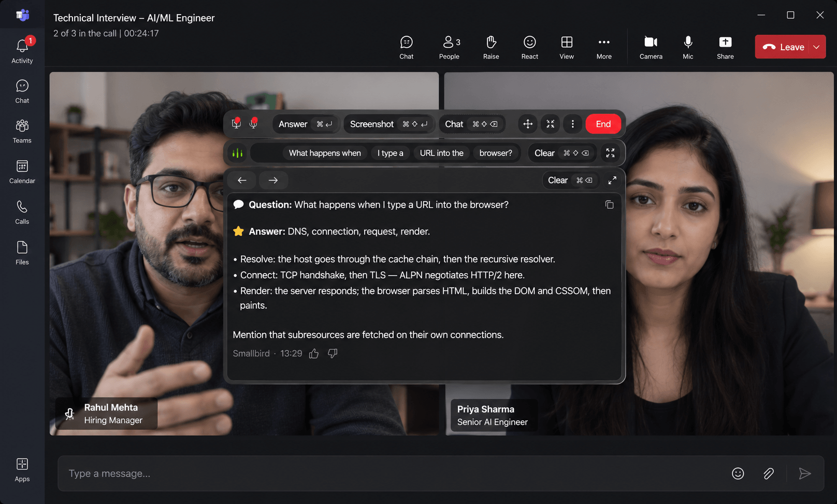Thumbs up the Smallbird answer
837x504 pixels.
(x=314, y=353)
